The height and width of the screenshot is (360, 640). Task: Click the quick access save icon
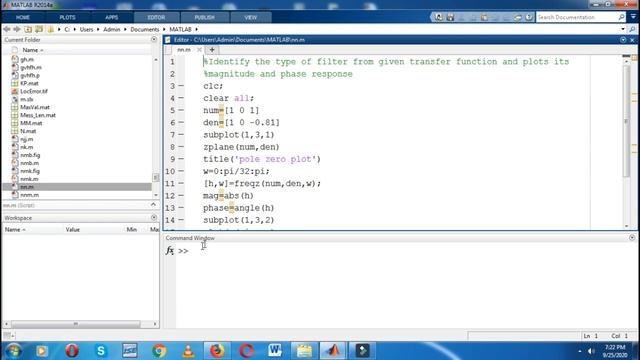(450, 17)
